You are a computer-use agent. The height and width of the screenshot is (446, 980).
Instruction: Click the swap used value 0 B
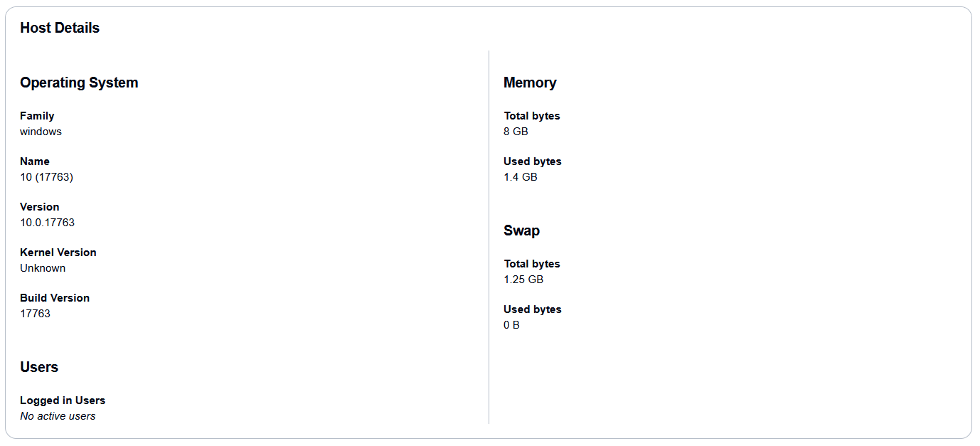[x=511, y=325]
